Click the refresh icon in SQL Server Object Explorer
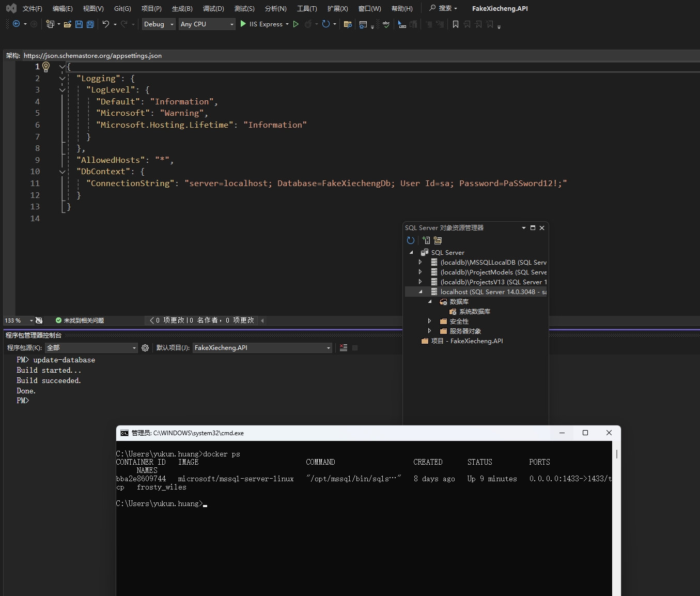Image resolution: width=700 pixels, height=596 pixels. 411,240
